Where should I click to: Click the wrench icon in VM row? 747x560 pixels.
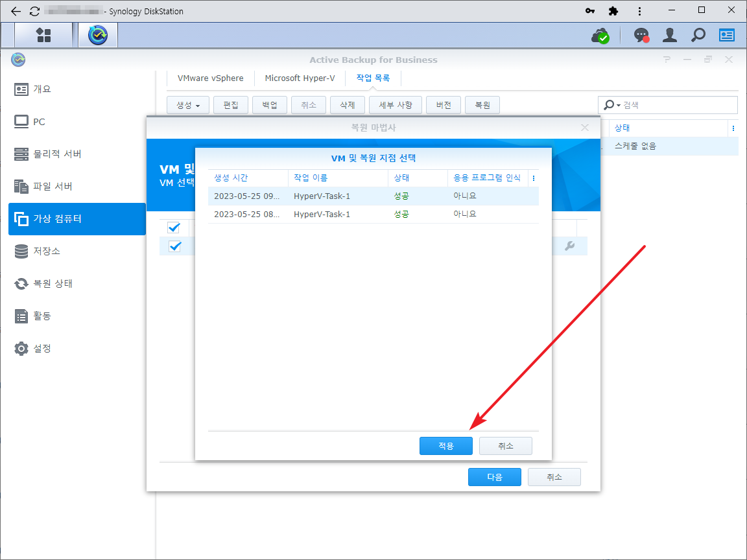pyautogui.click(x=569, y=246)
